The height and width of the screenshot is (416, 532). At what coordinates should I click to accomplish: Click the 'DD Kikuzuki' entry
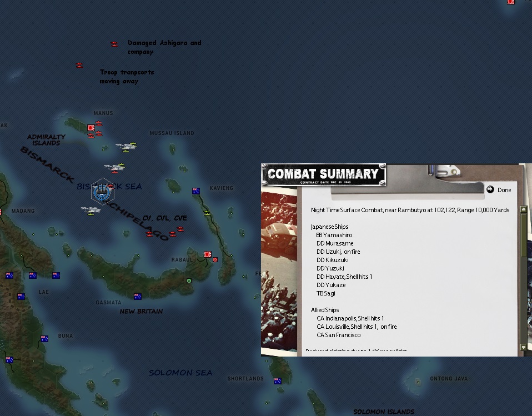(333, 260)
